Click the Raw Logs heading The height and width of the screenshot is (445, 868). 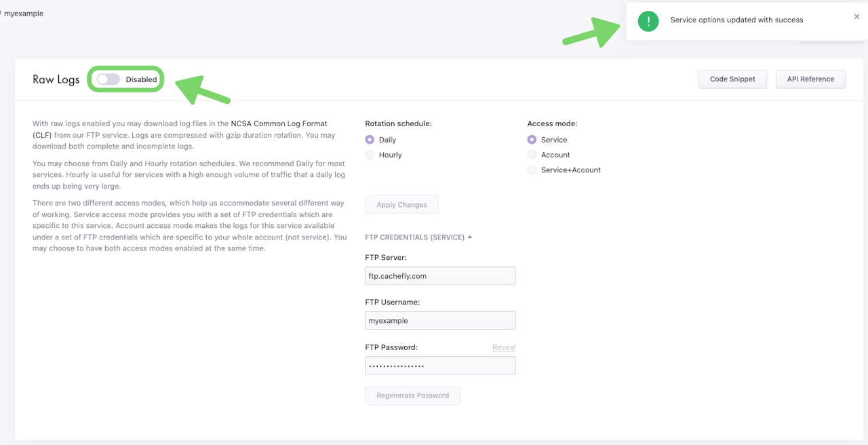click(x=56, y=79)
